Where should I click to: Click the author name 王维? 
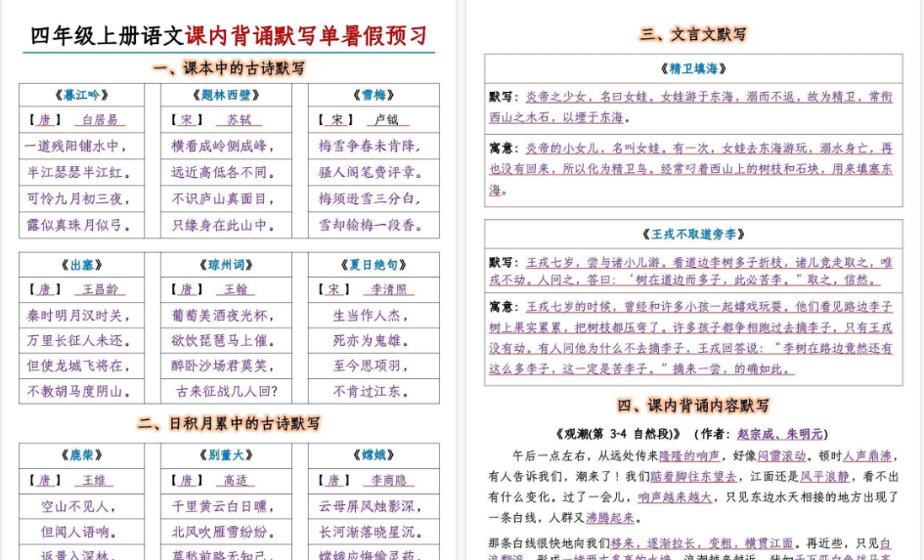[x=94, y=481]
